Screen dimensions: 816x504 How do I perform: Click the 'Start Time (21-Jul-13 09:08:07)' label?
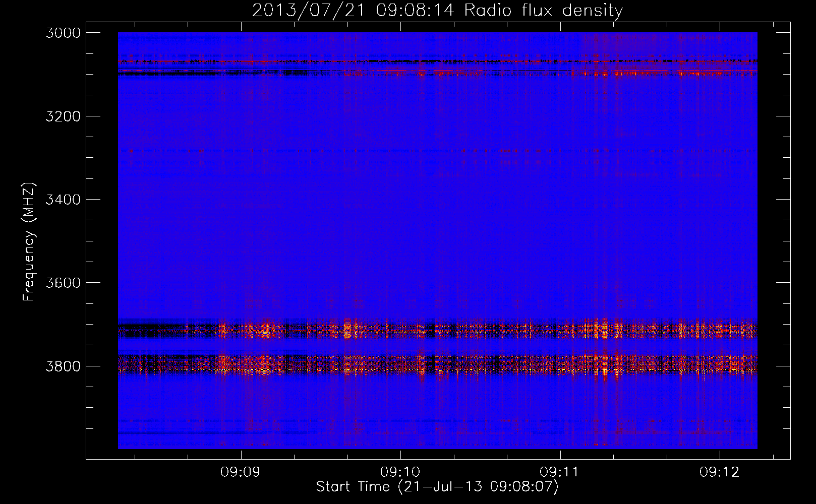[x=437, y=487]
